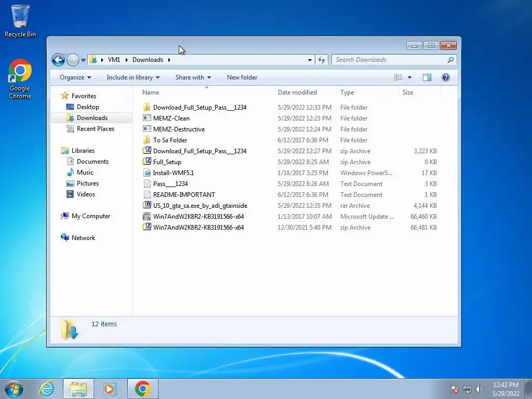This screenshot has width=532, height=399.
Task: Open Desktop in Favorites
Action: (87, 107)
